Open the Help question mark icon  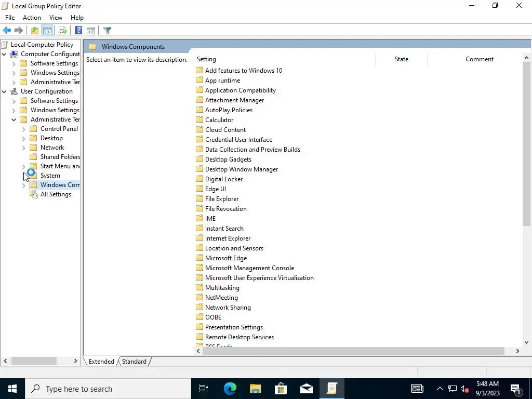pos(79,31)
